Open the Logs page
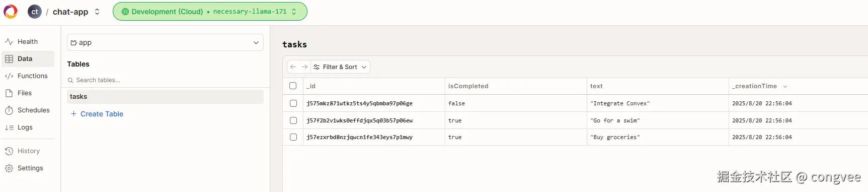Image resolution: width=868 pixels, height=192 pixels. 28,127
